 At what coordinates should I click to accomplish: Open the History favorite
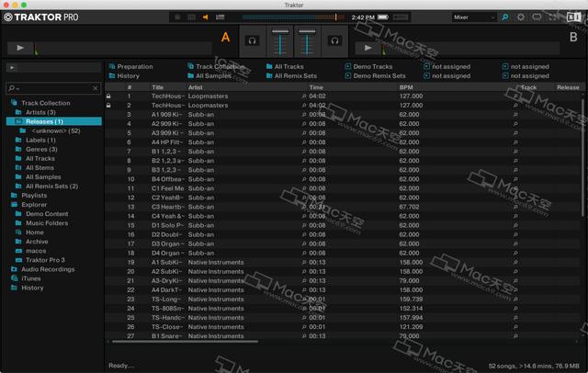(x=124, y=75)
